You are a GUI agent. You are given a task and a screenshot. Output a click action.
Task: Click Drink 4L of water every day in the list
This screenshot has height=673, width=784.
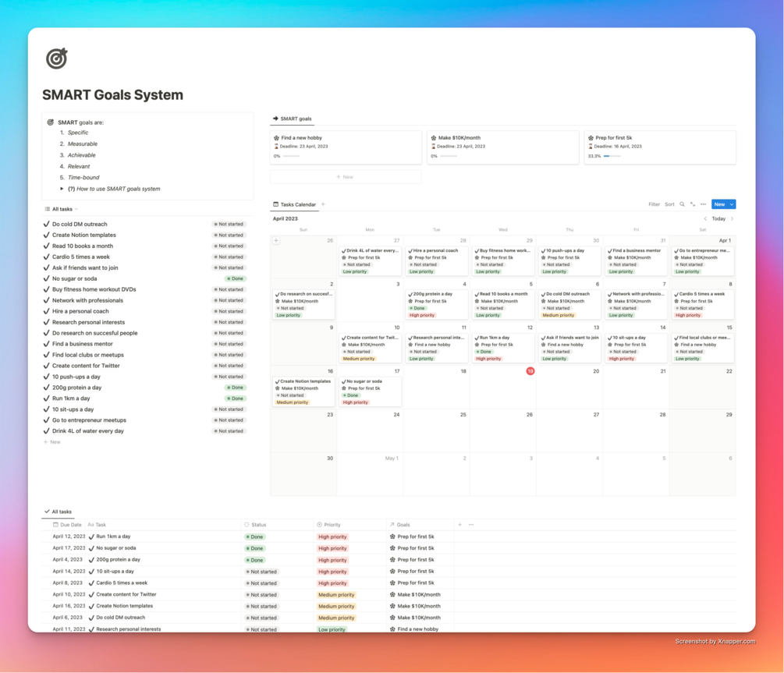pos(88,431)
